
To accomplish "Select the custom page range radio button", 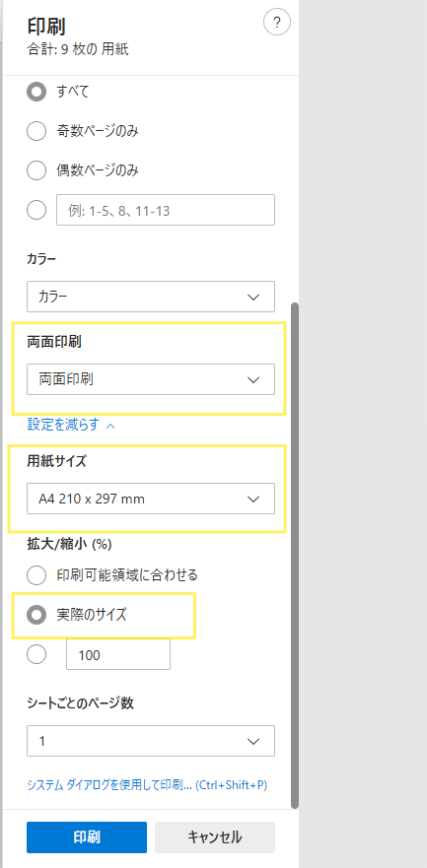I will tap(36, 210).
